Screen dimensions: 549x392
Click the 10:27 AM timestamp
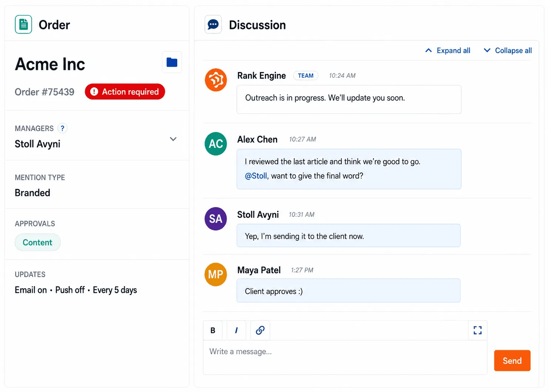303,139
